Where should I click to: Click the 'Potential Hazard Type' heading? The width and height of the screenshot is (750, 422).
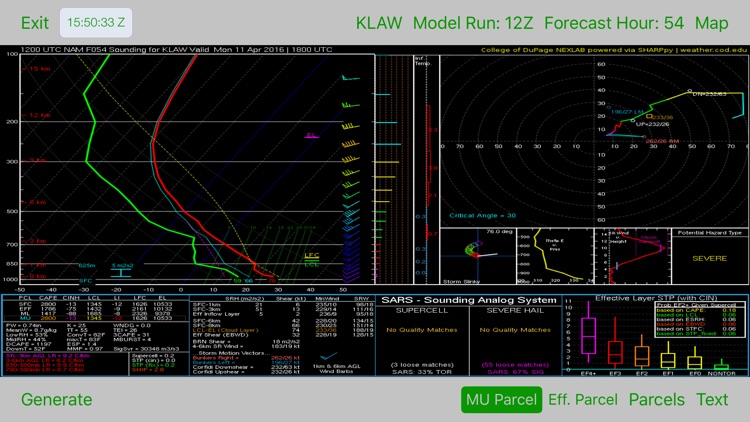(709, 233)
